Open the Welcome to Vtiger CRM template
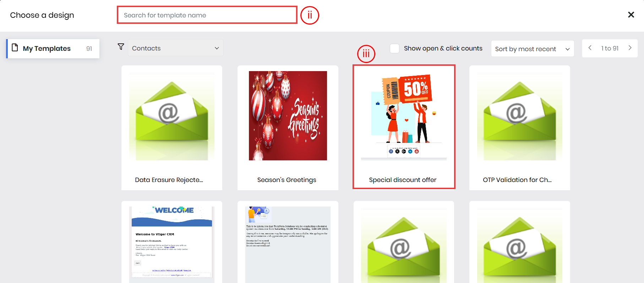 pos(172,242)
